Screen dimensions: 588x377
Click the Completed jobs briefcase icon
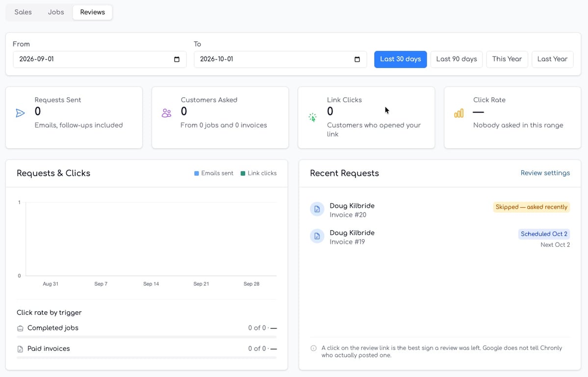20,328
